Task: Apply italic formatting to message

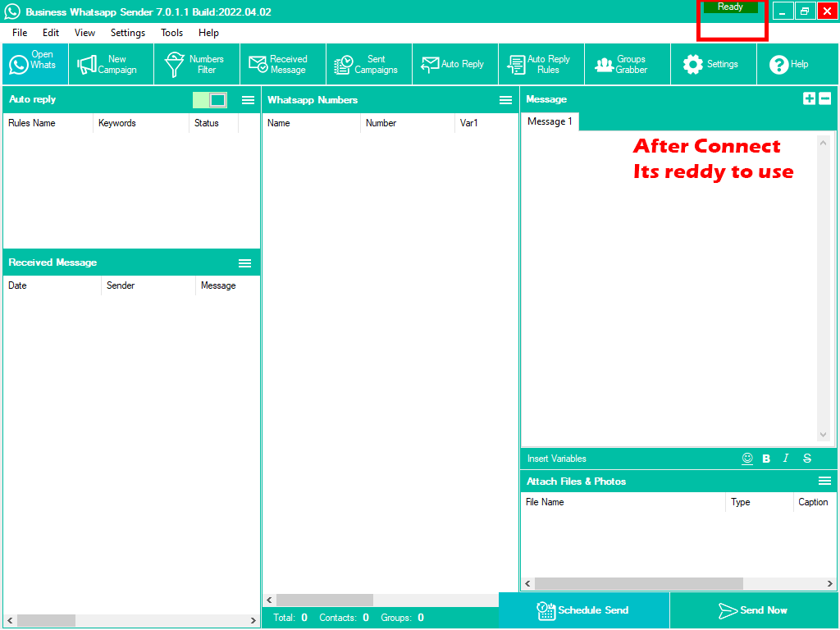Action: [x=785, y=458]
